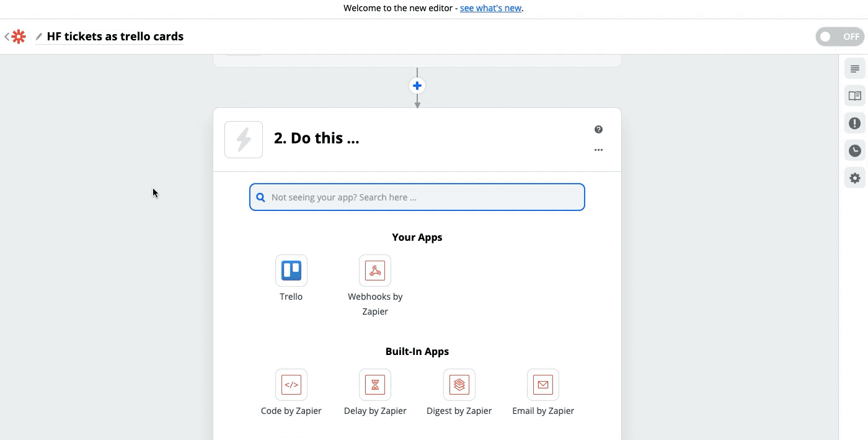This screenshot has height=440, width=868.
Task: Click the lightning bolt step icon
Action: coord(244,140)
